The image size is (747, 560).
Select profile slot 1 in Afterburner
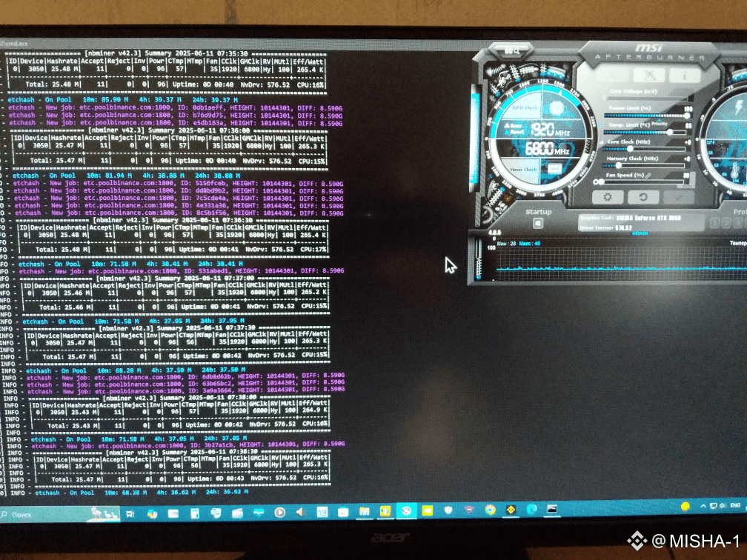click(714, 223)
